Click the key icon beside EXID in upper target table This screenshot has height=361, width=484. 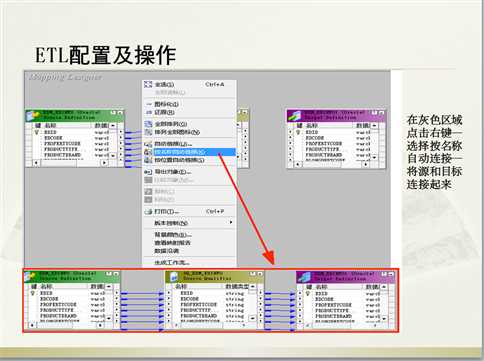click(298, 132)
